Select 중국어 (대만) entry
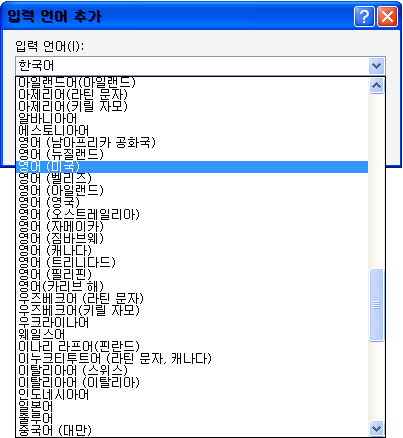The width and height of the screenshot is (403, 438). coord(192,430)
